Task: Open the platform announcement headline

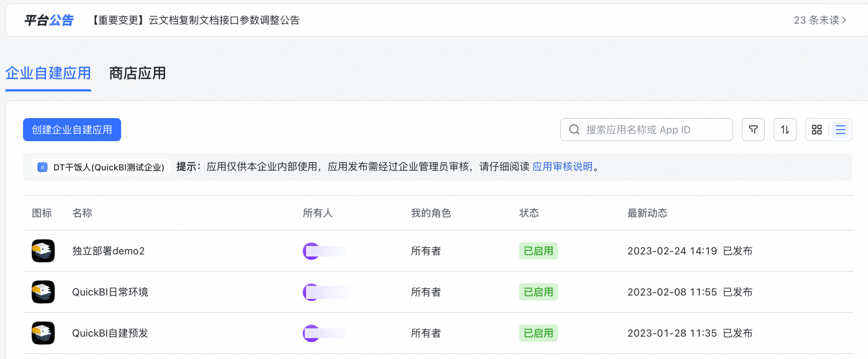Action: click(x=196, y=20)
